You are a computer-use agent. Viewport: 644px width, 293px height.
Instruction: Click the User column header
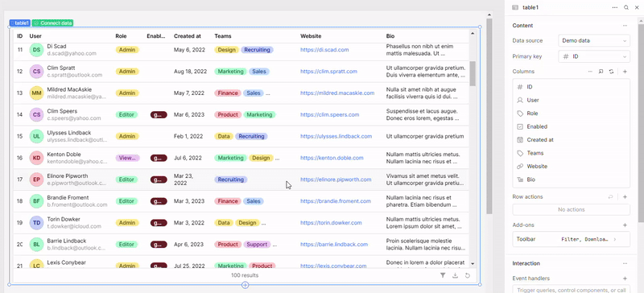click(35, 36)
